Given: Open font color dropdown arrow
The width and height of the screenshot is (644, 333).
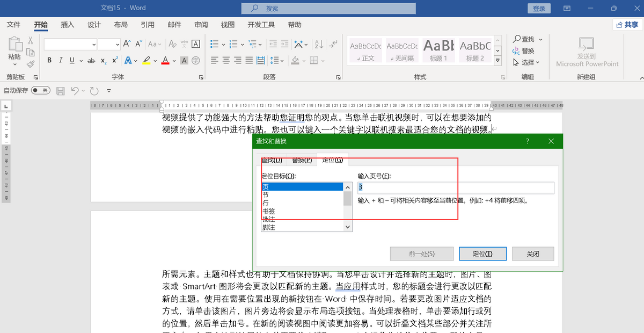Looking at the screenshot, I should [x=174, y=61].
